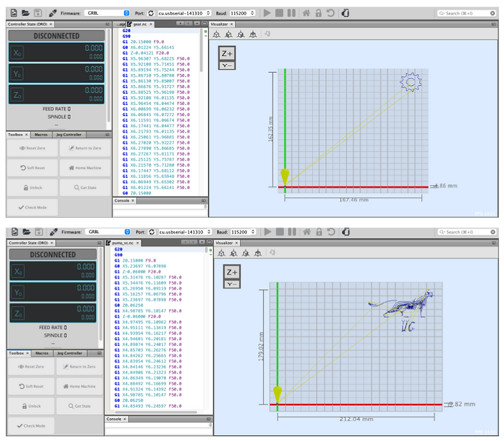Click the first view-preset icon in top Visualizer

(x=217, y=34)
